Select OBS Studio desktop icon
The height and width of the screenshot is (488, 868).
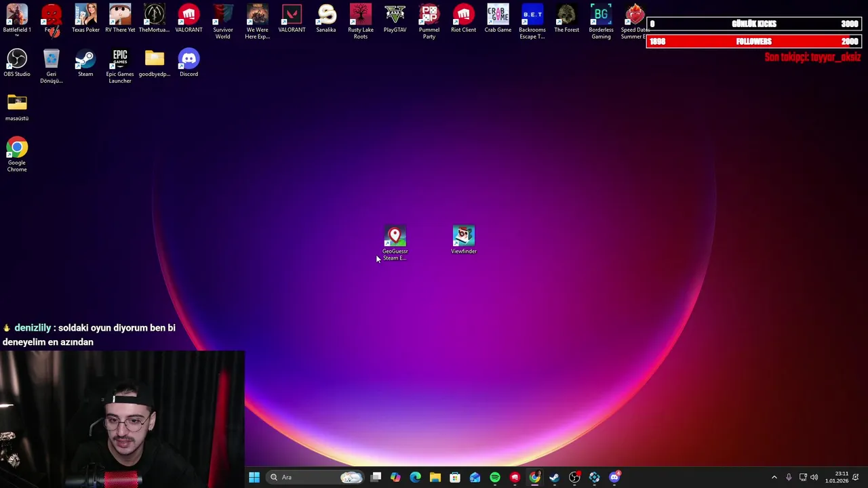point(17,63)
